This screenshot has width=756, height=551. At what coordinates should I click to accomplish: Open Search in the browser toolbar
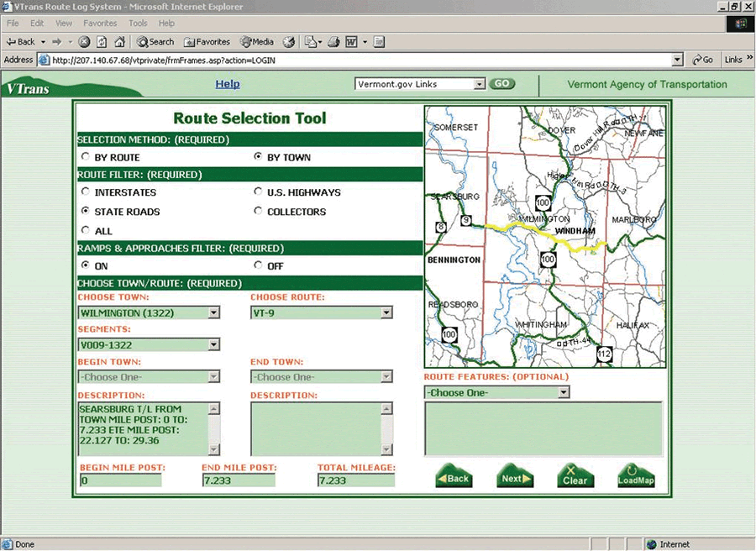155,41
